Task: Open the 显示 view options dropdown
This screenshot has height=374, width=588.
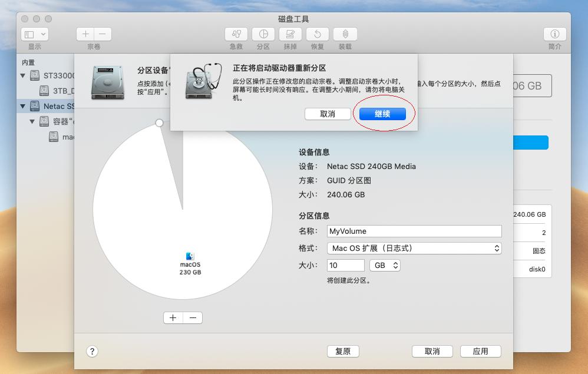Action: tap(35, 34)
